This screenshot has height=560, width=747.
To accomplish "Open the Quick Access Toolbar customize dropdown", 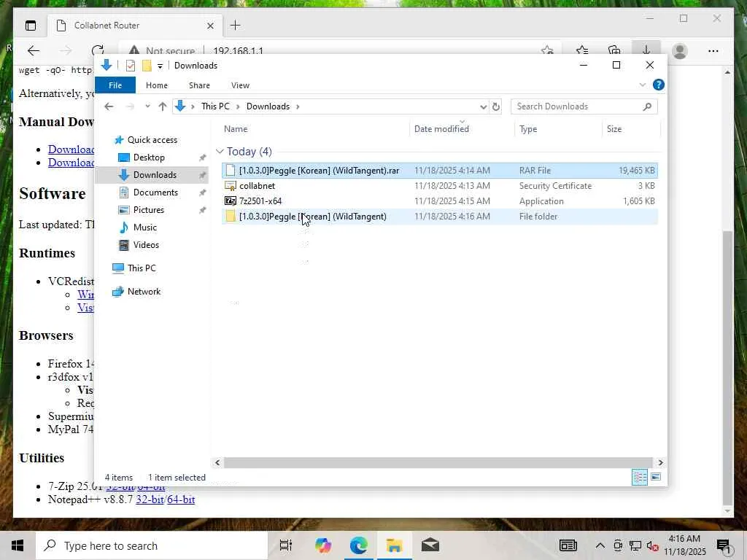I will (x=160, y=66).
